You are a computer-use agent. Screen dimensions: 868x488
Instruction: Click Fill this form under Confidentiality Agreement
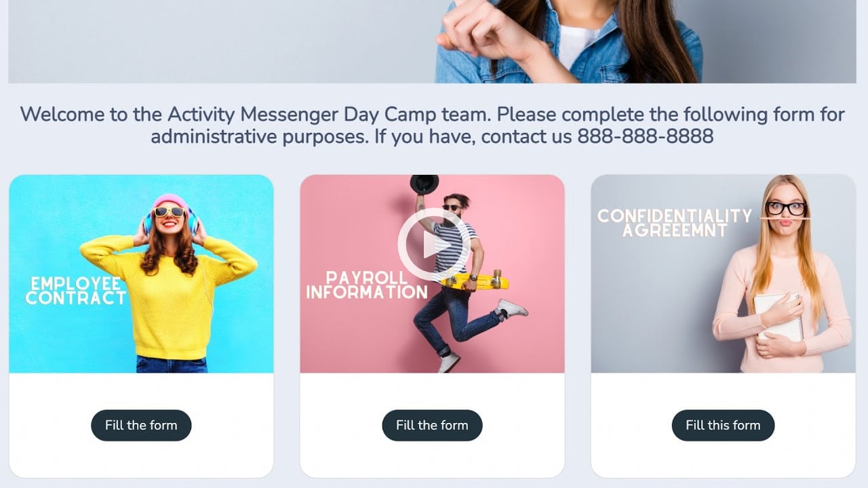723,425
